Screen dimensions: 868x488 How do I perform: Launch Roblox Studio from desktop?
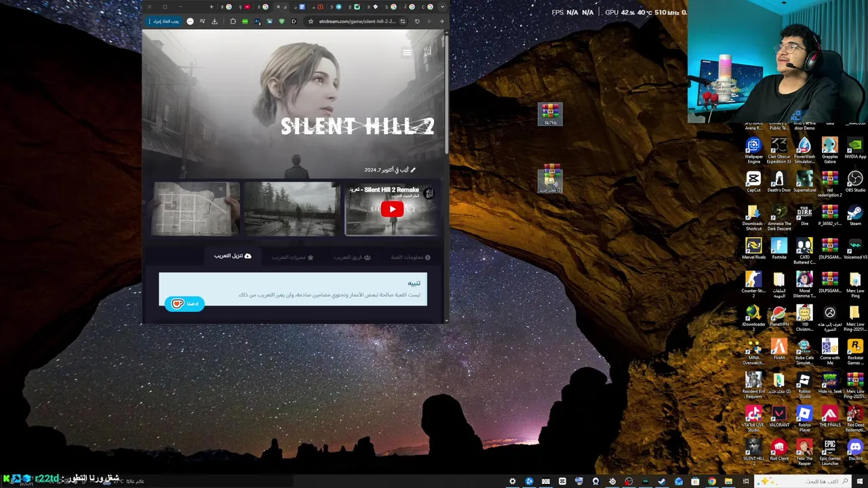tap(804, 386)
